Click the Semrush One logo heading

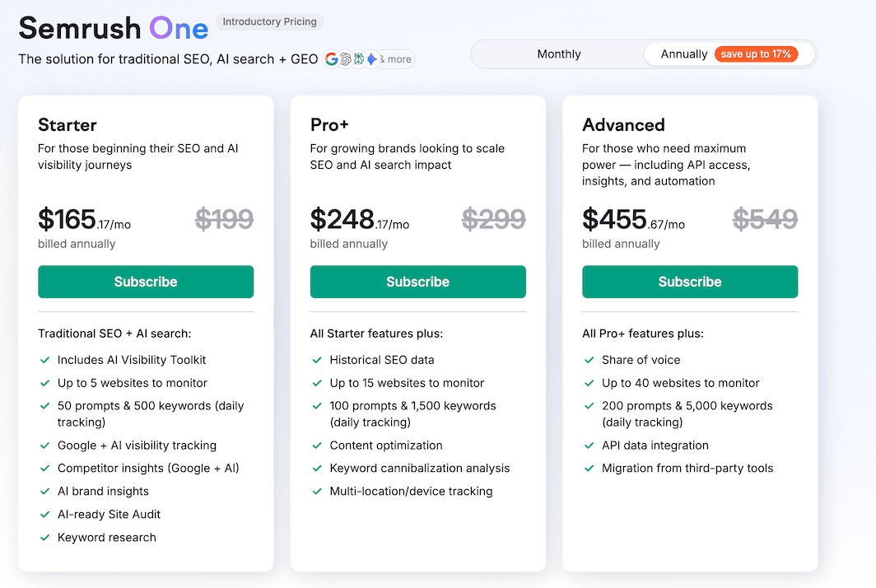click(114, 29)
